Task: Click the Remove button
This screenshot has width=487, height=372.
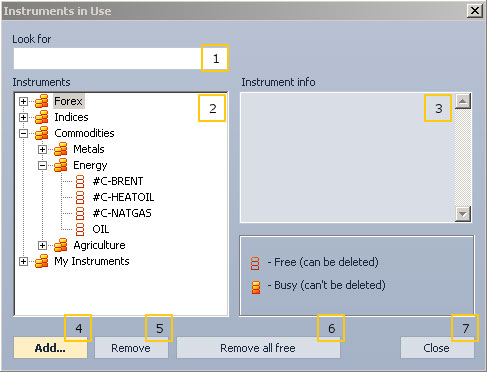Action: tap(131, 348)
